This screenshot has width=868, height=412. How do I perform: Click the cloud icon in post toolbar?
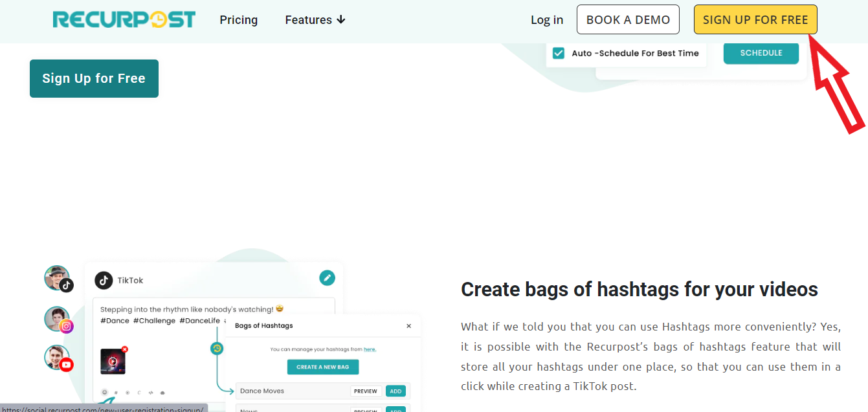(162, 393)
